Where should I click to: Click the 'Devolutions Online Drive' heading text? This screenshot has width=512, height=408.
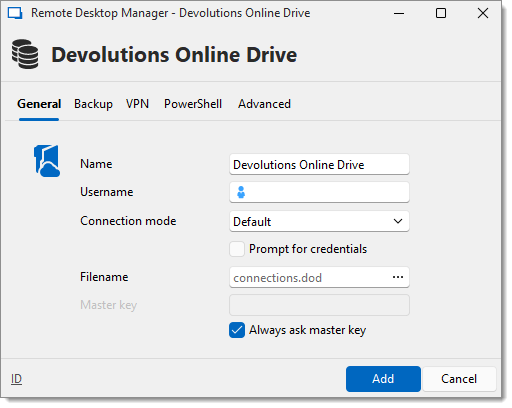[174, 55]
